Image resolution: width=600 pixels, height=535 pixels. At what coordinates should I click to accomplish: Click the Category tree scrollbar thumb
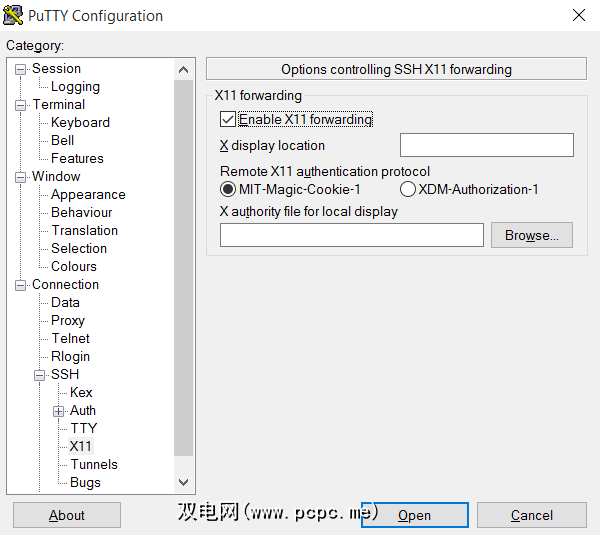tap(183, 268)
